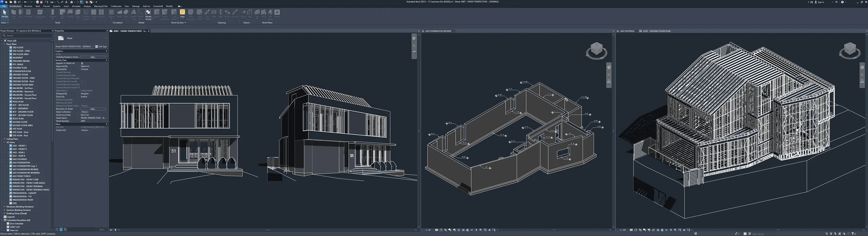The height and width of the screenshot is (236, 868).
Task: Open the File menu
Action: pyautogui.click(x=4, y=6)
